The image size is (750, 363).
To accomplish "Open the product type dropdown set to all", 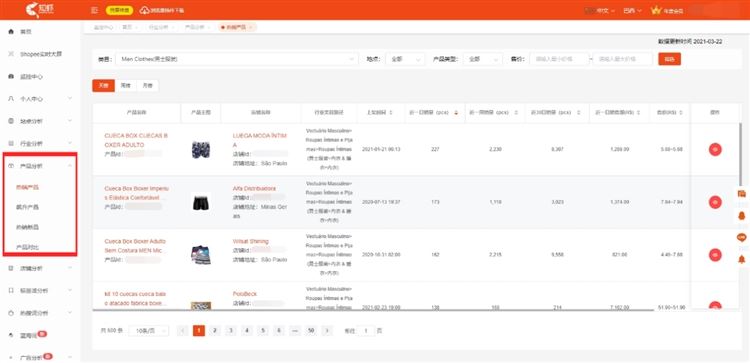I will pyautogui.click(x=482, y=59).
